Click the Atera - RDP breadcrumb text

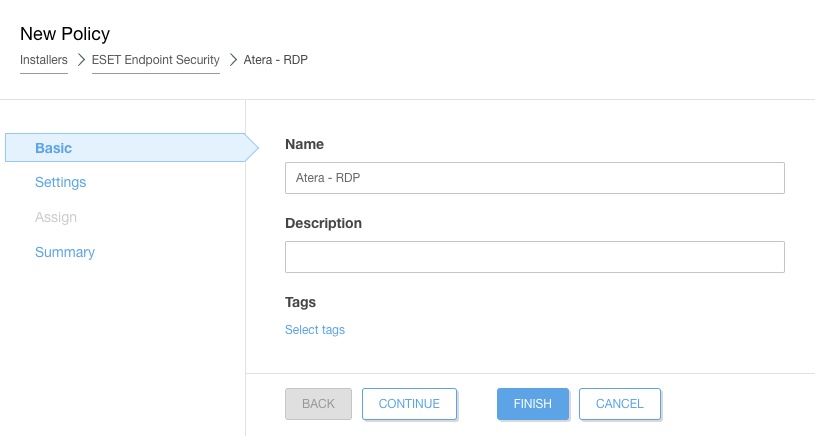coord(275,60)
